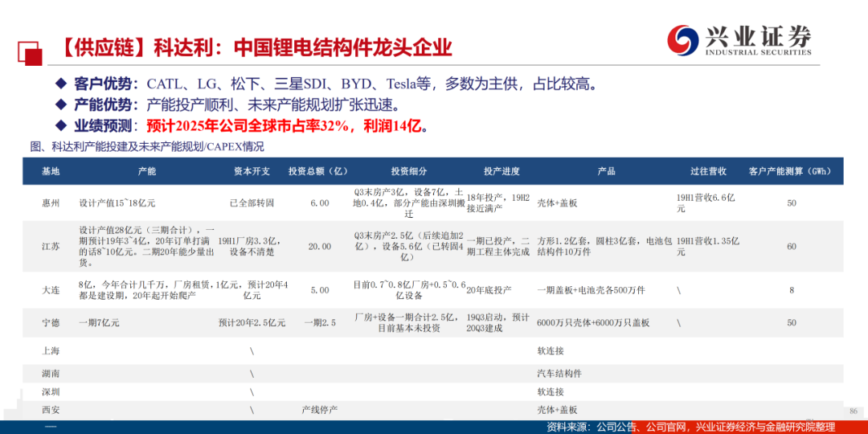Click 壳体+盖板 in the 惠州 row
The image size is (868, 434).
(x=557, y=203)
